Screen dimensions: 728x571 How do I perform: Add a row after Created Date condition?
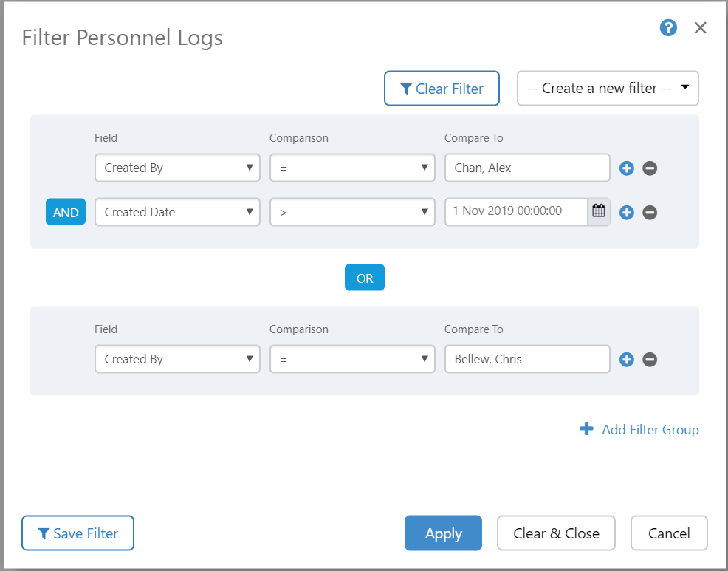(627, 213)
